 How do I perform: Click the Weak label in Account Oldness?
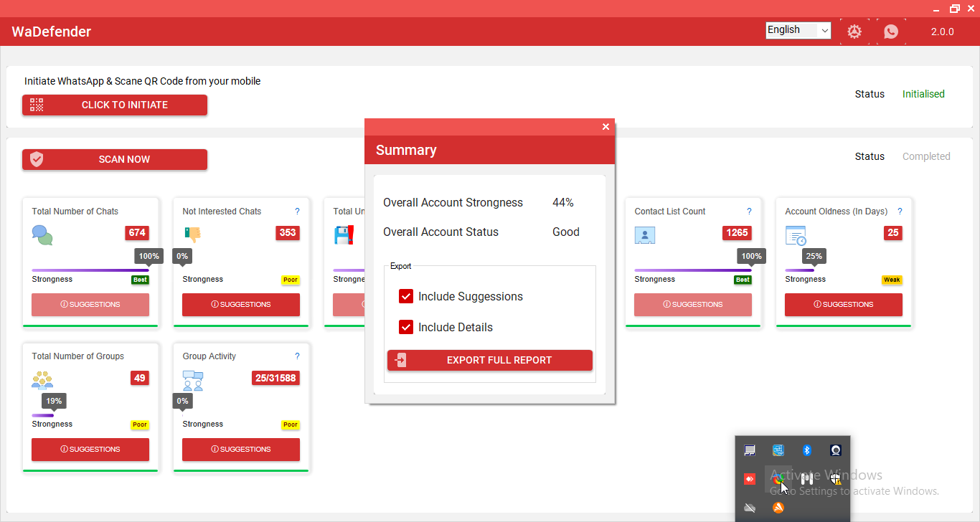pos(892,280)
